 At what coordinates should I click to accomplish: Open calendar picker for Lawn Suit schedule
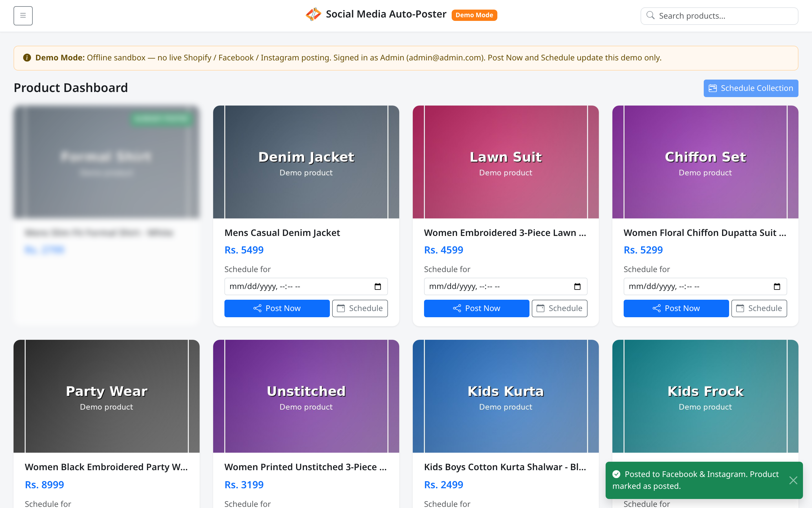pos(577,286)
